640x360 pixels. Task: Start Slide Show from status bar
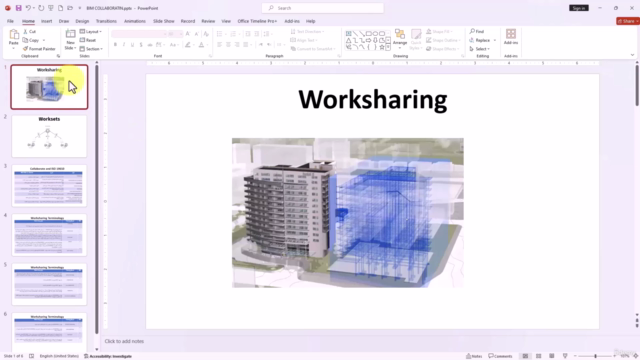[x=565, y=356]
